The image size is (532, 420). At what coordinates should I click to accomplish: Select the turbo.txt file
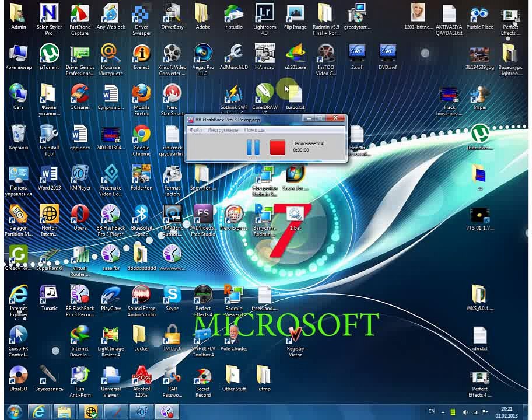coord(295,97)
